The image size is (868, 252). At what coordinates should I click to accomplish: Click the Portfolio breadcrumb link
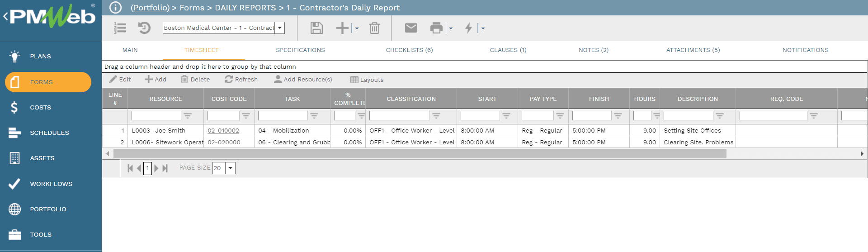point(150,8)
